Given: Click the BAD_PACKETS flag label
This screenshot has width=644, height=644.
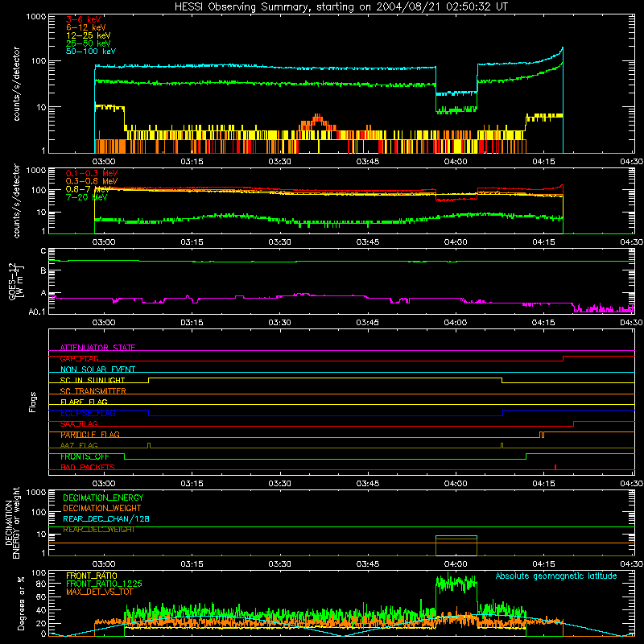Looking at the screenshot, I should coord(88,467).
